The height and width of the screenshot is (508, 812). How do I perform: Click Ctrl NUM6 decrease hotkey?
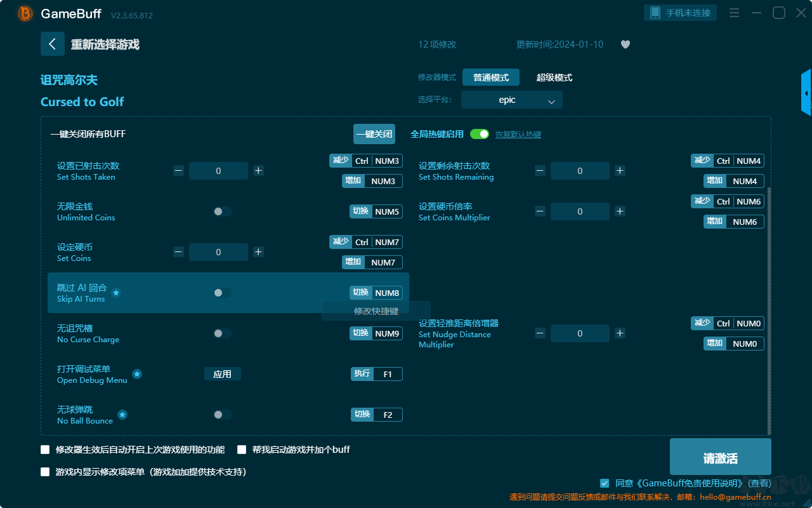point(728,201)
